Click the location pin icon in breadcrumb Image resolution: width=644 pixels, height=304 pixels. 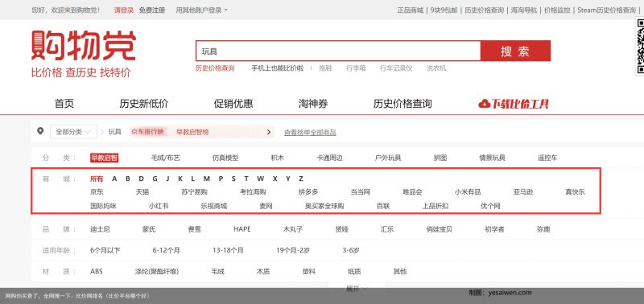[39, 131]
